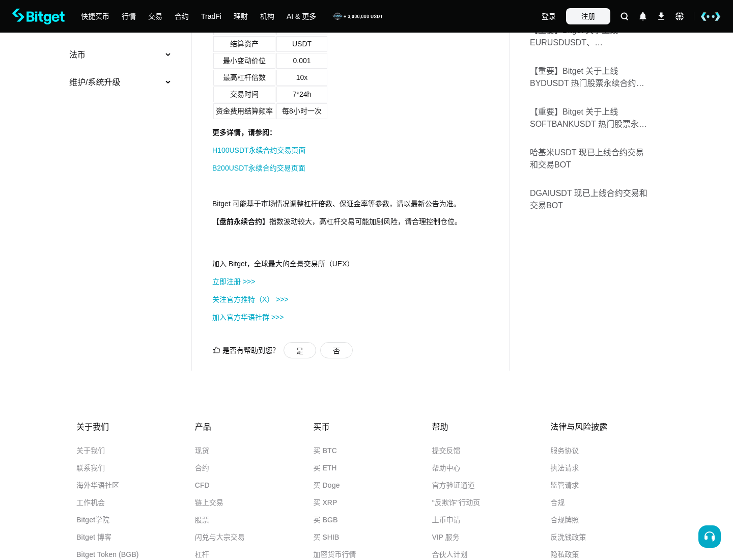Click the 立即注册 >>> link
The height and width of the screenshot is (560, 733).
coord(234,282)
